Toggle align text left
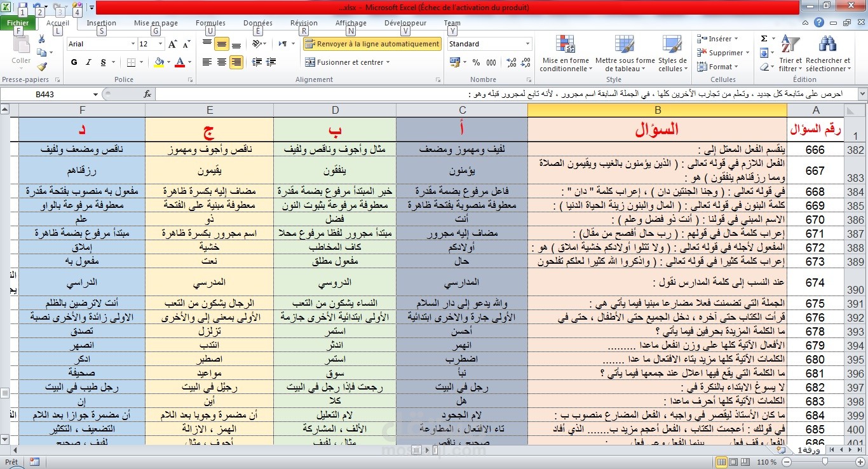Screen dimensions: 868x469 207,62
